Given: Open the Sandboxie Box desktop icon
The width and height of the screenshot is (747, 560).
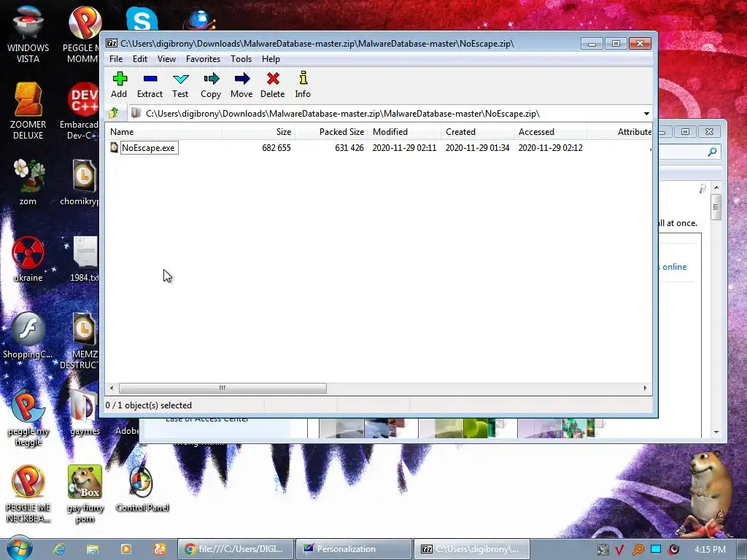Looking at the screenshot, I should tap(85, 494).
